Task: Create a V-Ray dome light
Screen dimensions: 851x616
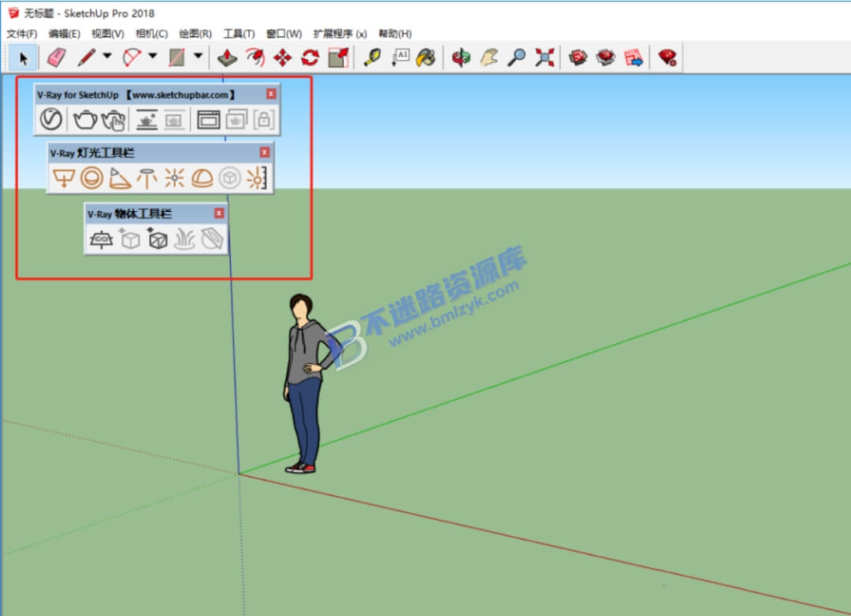Action: (202, 178)
